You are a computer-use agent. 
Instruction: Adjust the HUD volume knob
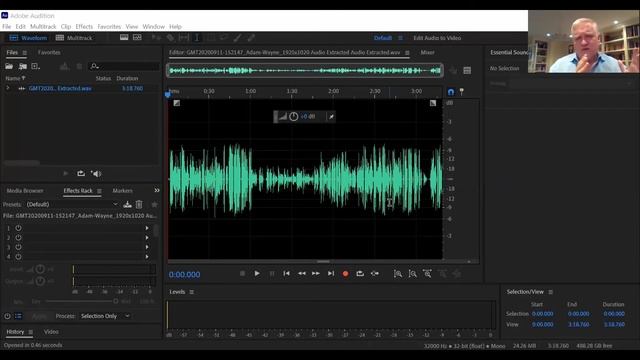tap(293, 117)
